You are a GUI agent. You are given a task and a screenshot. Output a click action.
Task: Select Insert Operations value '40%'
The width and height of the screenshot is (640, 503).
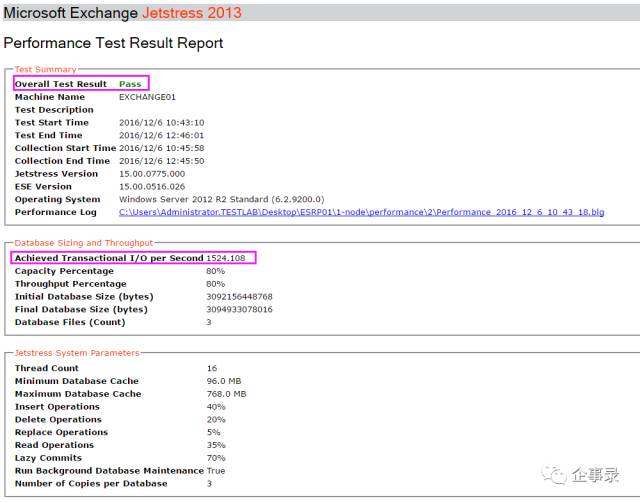[216, 407]
